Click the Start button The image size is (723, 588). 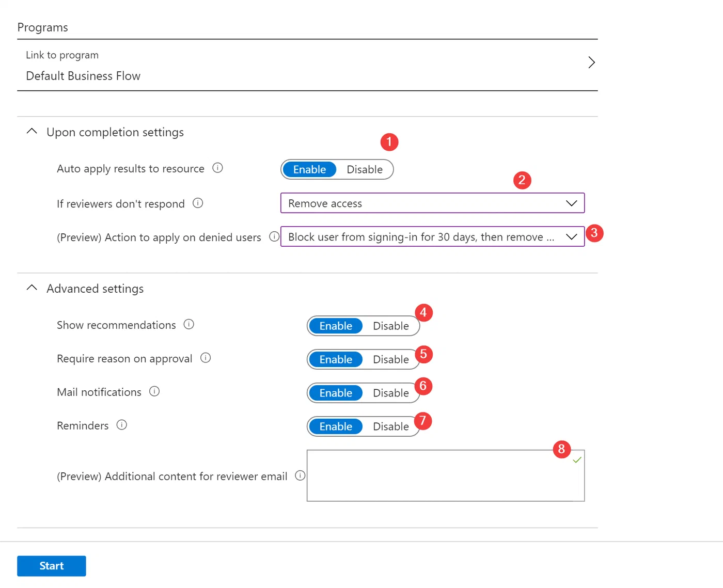click(52, 566)
